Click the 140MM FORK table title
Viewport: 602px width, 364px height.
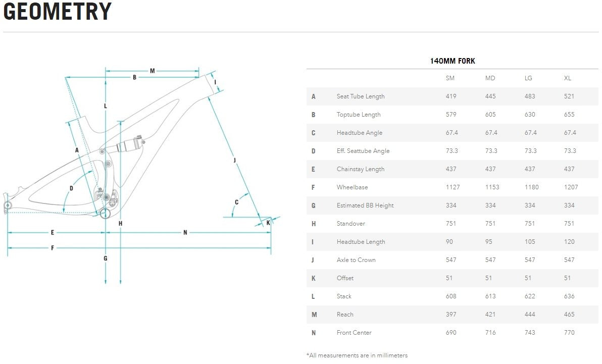click(x=452, y=61)
